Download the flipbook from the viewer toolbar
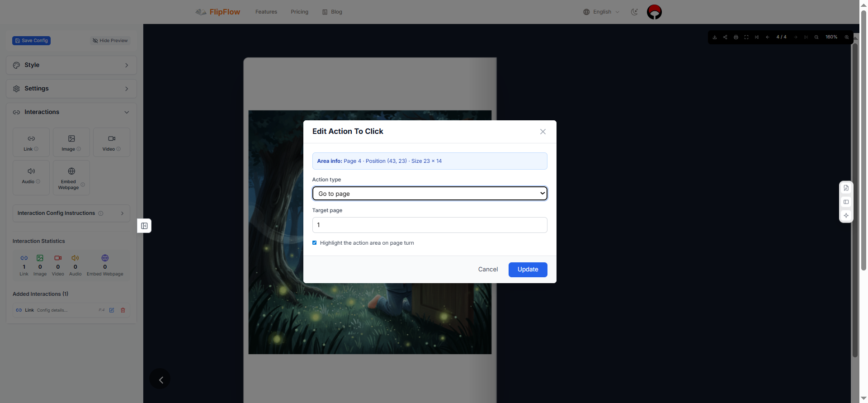The height and width of the screenshot is (403, 868). (x=715, y=37)
